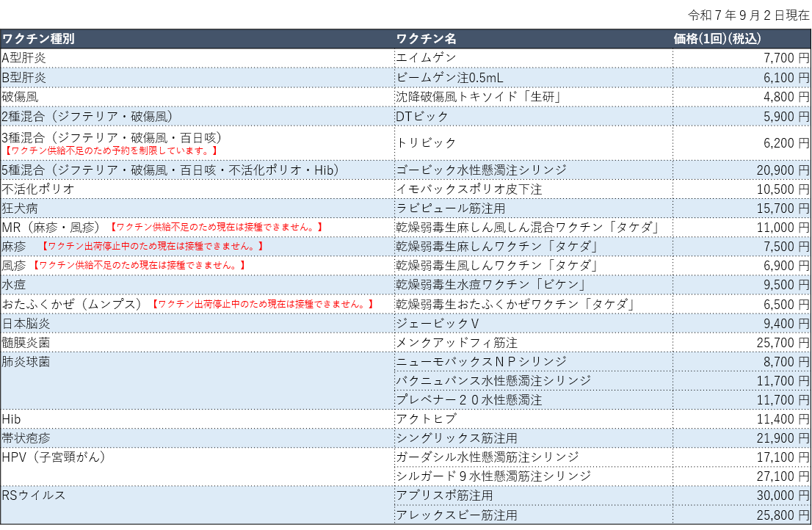The image size is (812, 530).
Task: Click アクトヒブ vaccine name
Action: pos(427,419)
